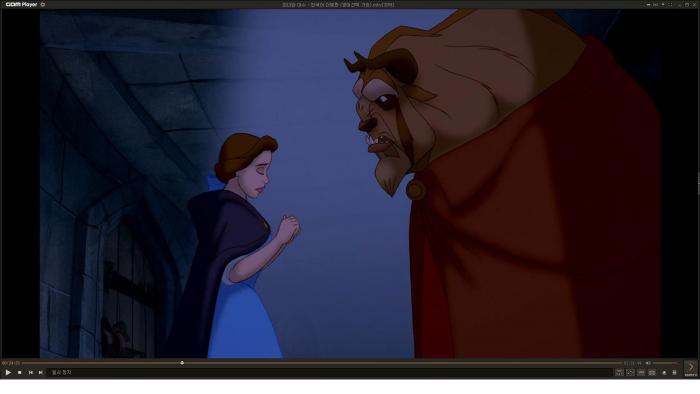Viewport: 700px width, 394px height.
Task: Skip to the previous file
Action: (x=30, y=372)
